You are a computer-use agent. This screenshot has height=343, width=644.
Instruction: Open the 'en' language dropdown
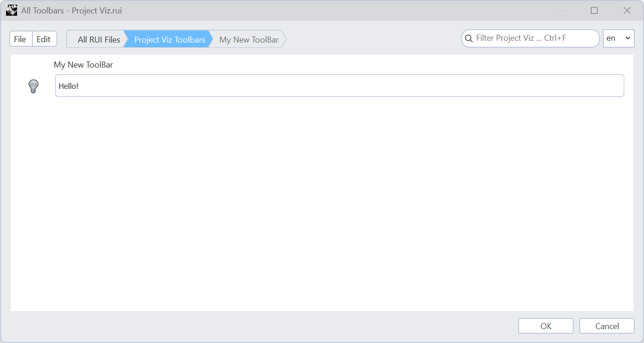pyautogui.click(x=619, y=38)
